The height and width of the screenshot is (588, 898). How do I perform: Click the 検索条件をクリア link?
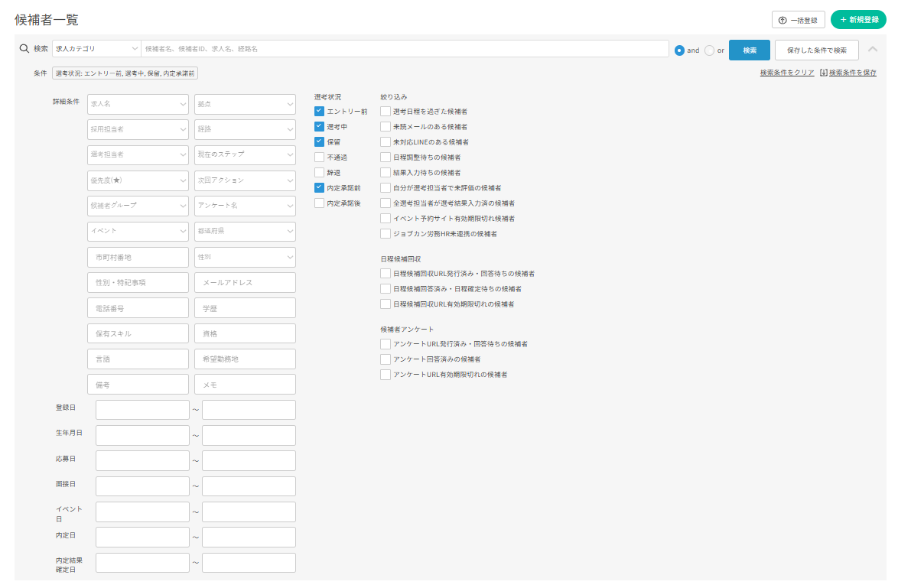click(x=786, y=73)
